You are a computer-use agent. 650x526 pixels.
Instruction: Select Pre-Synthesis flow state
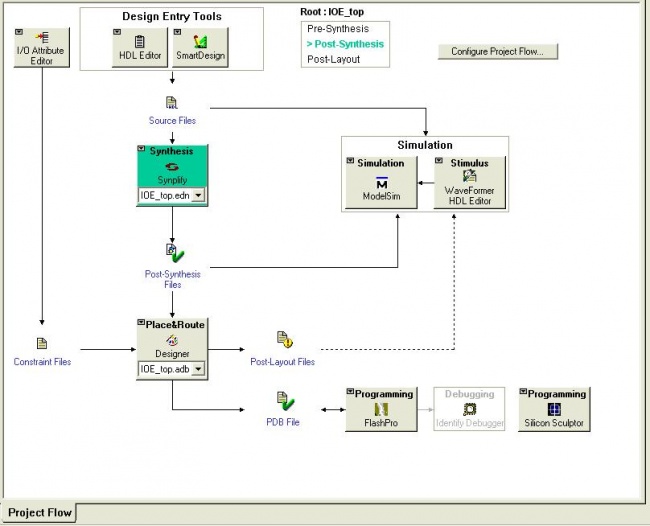[338, 29]
